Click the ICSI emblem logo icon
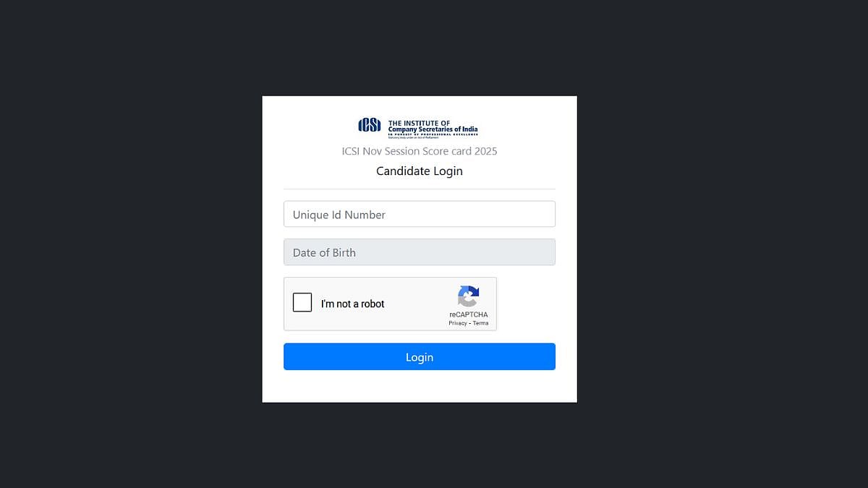868x488 pixels. [370, 126]
